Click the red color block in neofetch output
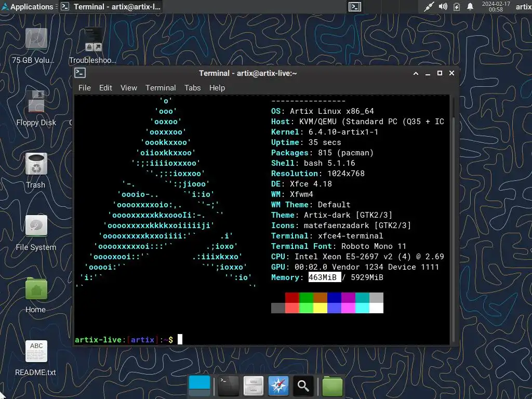 click(x=292, y=298)
